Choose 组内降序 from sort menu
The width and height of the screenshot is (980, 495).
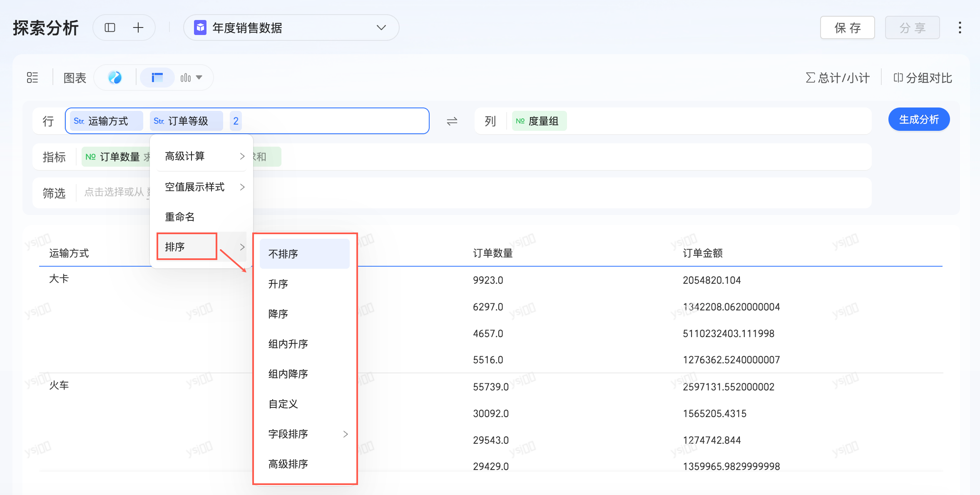[288, 374]
